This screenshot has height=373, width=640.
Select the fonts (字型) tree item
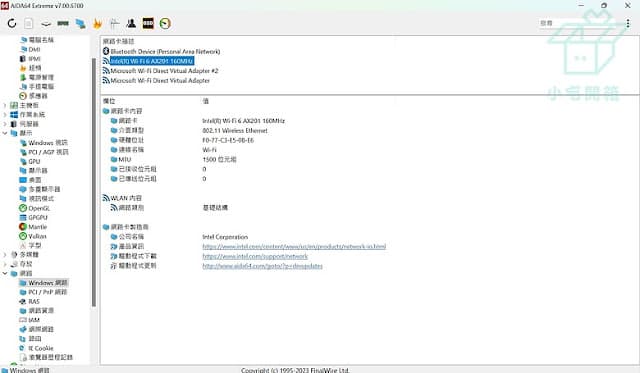click(31, 246)
